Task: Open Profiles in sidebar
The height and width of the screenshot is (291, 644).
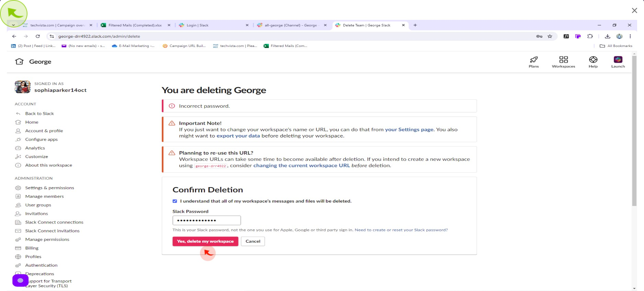Action: [33, 256]
